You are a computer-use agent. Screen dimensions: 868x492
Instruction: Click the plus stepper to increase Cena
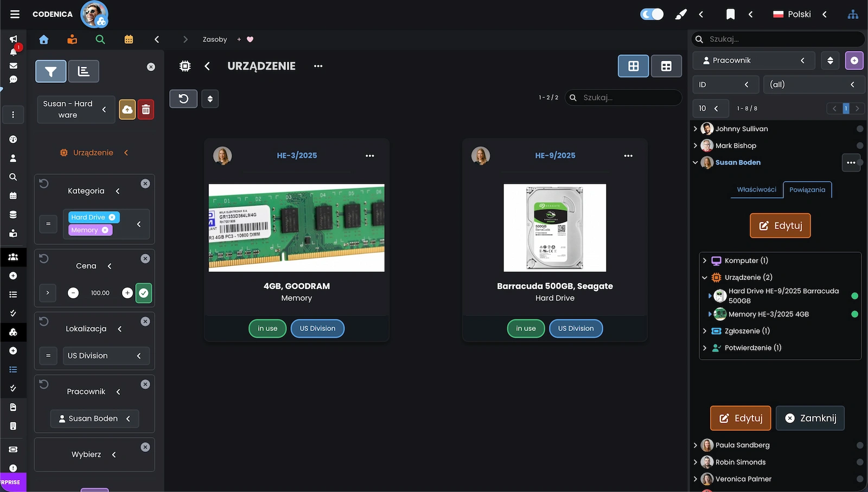[127, 293]
